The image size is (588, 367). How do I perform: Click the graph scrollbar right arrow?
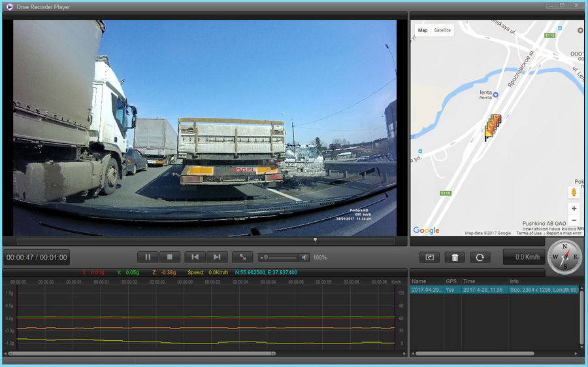(404, 353)
